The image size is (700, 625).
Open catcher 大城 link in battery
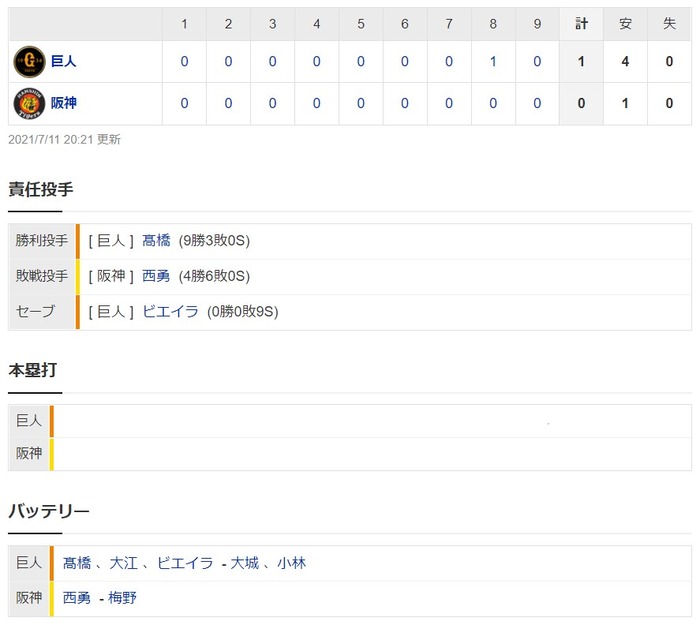(244, 563)
